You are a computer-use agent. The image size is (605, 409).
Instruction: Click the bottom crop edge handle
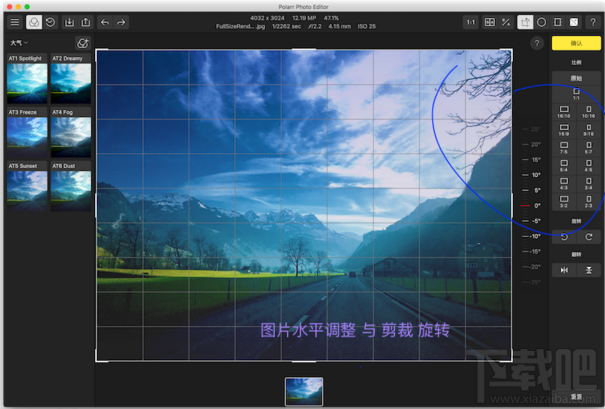[304, 362]
